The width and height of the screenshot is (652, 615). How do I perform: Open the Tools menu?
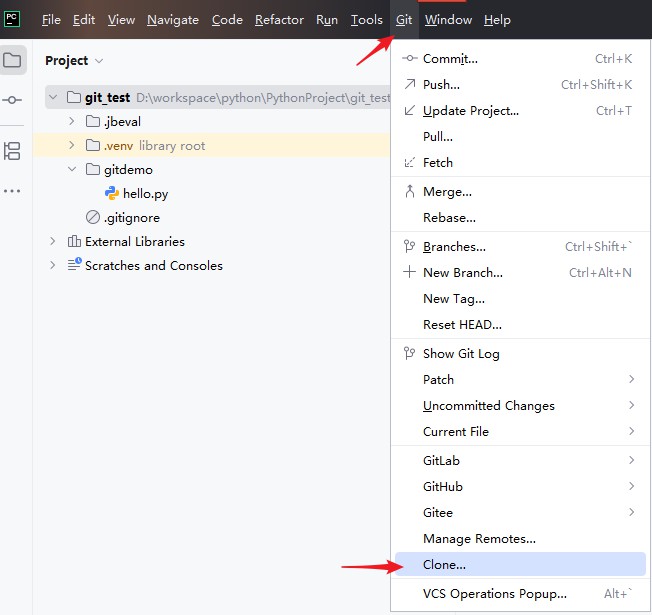[x=366, y=20]
